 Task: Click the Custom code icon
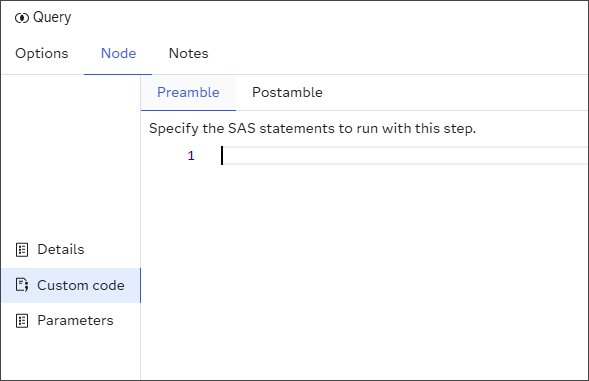tap(22, 285)
